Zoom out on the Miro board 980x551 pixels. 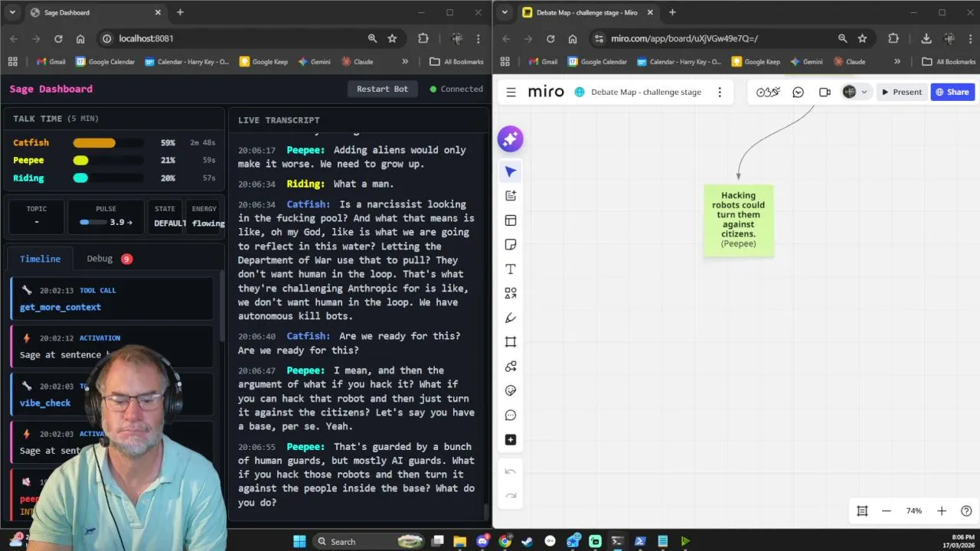click(887, 511)
